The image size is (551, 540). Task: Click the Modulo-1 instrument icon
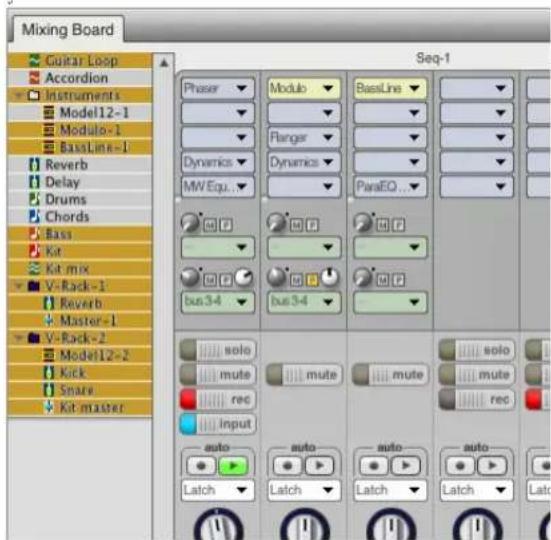49,130
